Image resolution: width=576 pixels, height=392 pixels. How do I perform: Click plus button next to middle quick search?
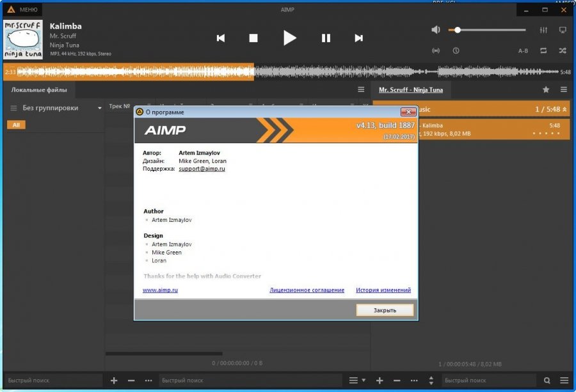[114, 380]
